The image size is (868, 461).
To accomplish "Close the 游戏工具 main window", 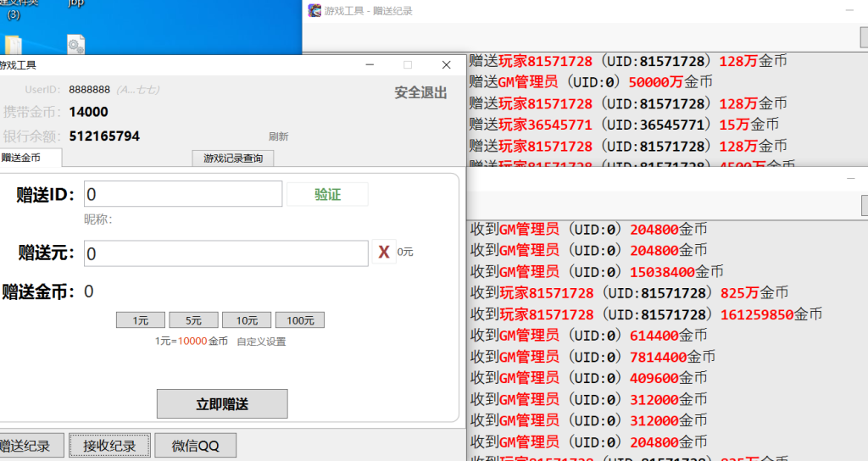I will pyautogui.click(x=446, y=64).
